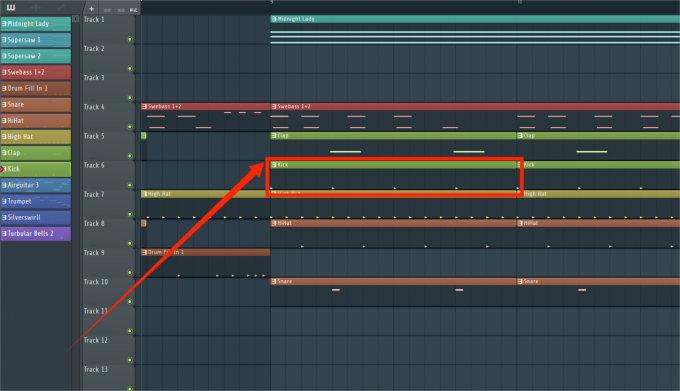Click the Midnight Lady pattern icon in picker
The image size is (680, 391).
tap(4, 23)
